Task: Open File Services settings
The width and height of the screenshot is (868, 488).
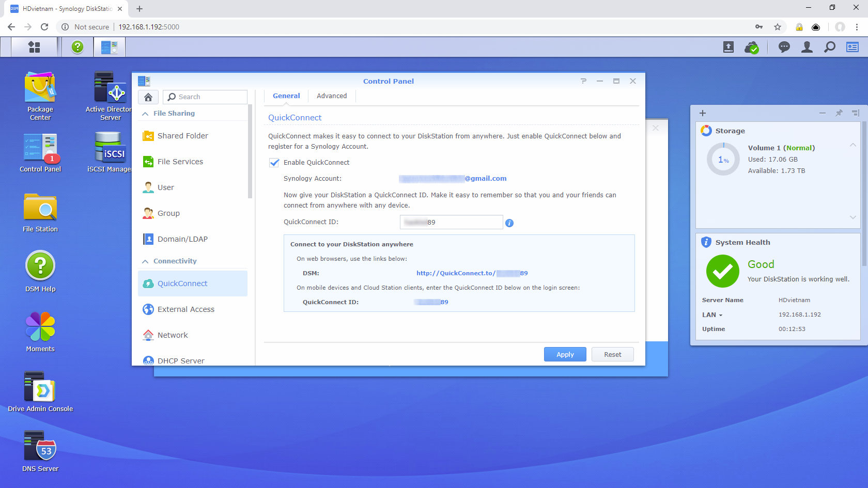Action: point(193,162)
